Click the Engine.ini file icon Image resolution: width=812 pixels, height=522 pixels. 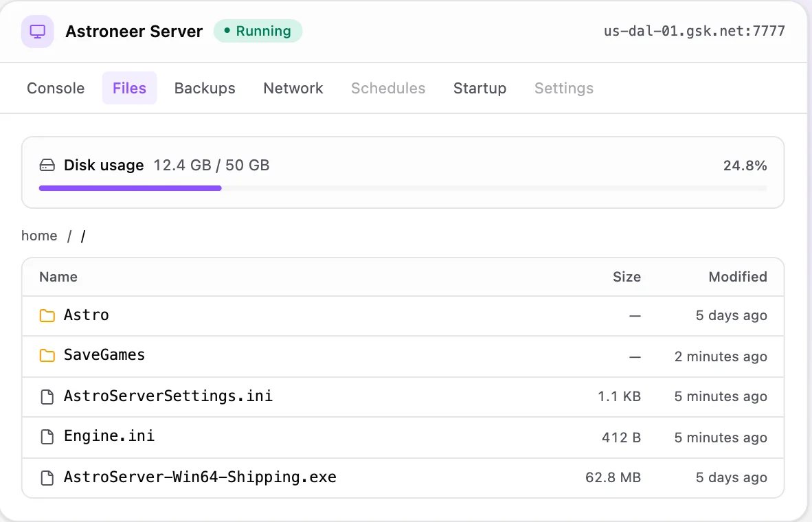click(47, 437)
